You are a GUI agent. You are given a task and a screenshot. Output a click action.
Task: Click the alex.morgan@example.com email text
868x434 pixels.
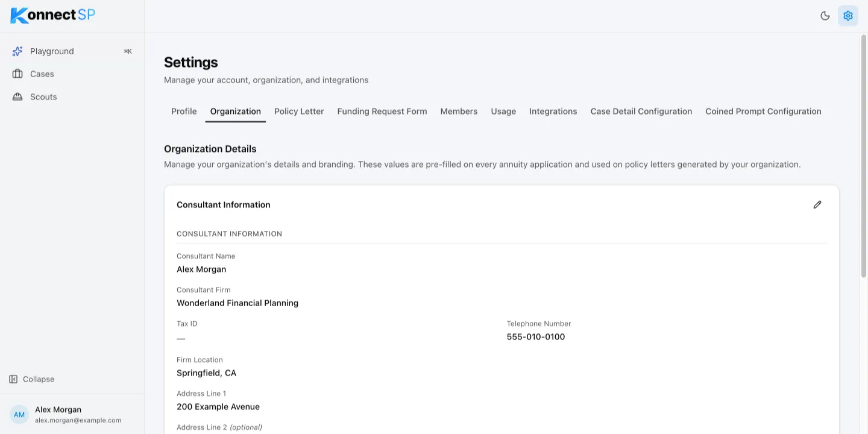click(78, 421)
